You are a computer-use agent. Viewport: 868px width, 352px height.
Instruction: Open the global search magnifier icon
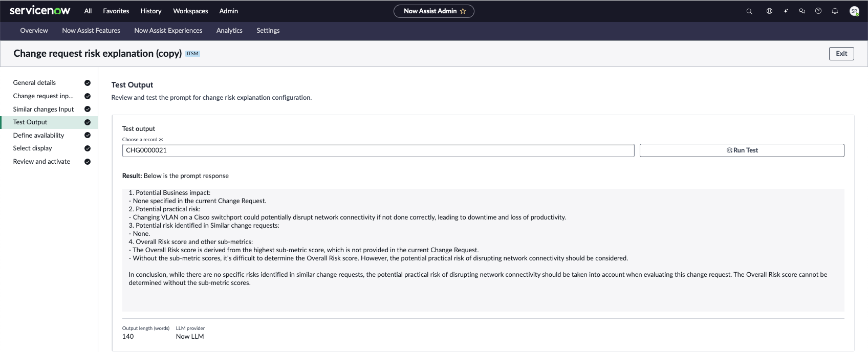[x=749, y=11]
